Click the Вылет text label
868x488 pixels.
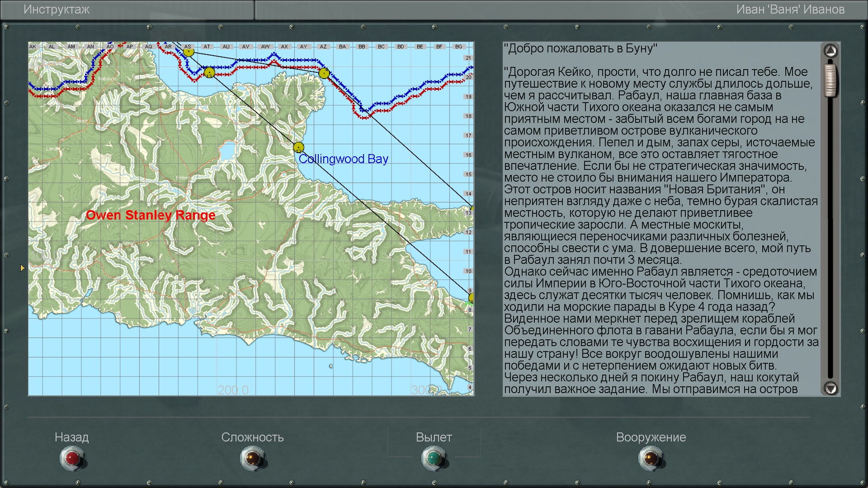click(x=434, y=437)
